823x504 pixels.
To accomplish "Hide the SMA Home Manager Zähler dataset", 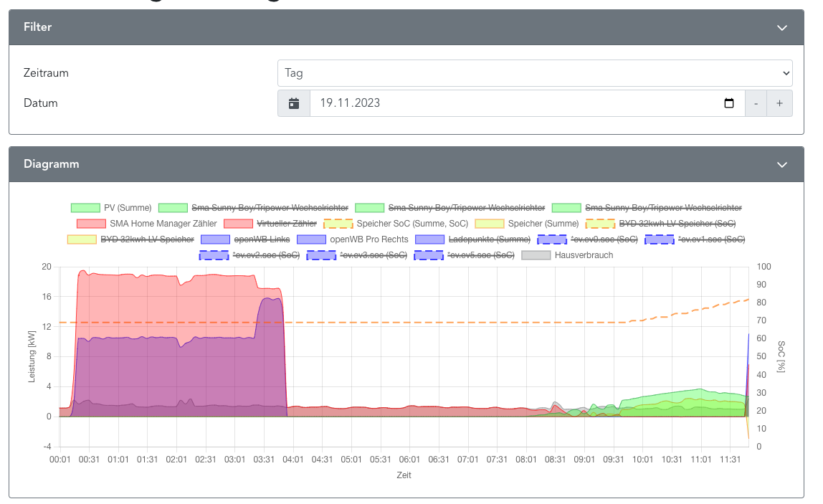I will click(x=163, y=224).
